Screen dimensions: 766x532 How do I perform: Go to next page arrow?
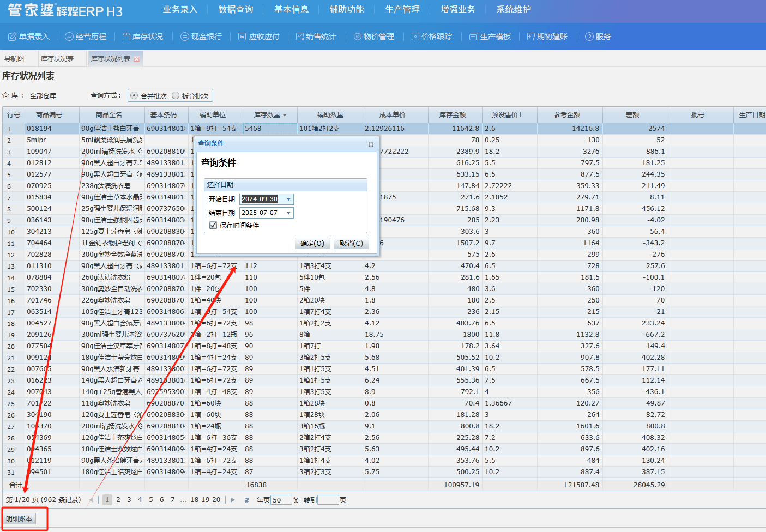pyautogui.click(x=233, y=500)
